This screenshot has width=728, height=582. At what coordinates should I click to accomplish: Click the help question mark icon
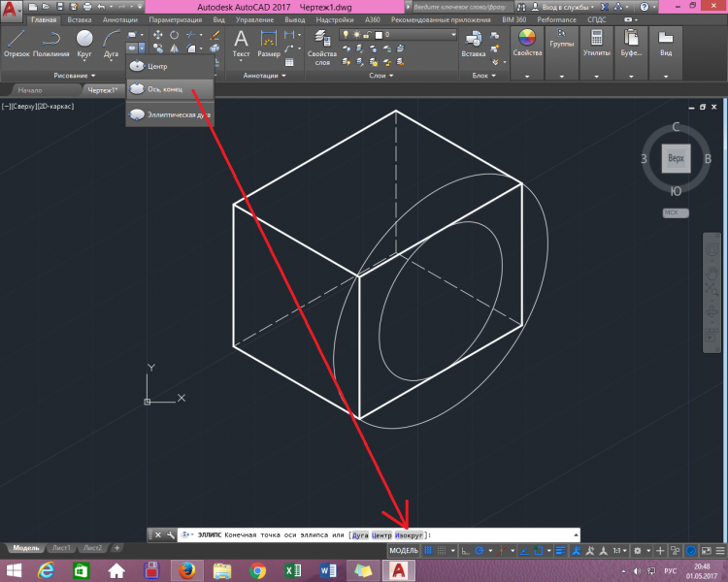(644, 7)
